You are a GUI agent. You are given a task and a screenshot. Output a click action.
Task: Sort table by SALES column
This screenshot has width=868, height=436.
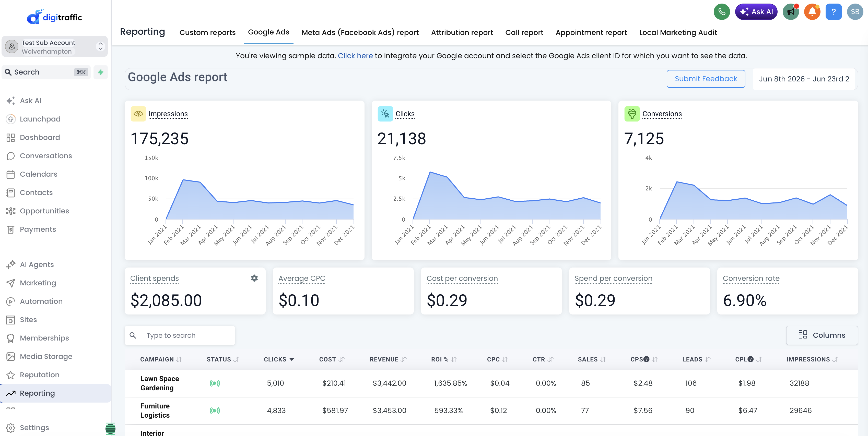point(592,359)
